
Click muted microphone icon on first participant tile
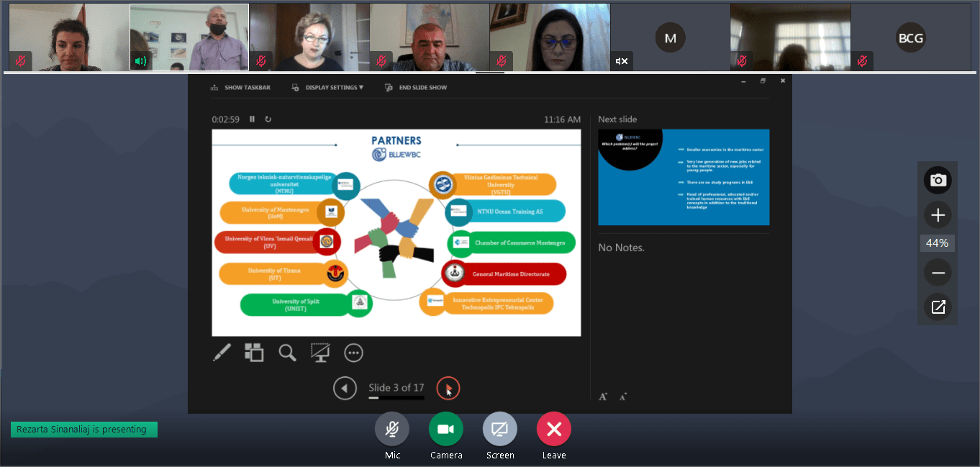coord(20,61)
